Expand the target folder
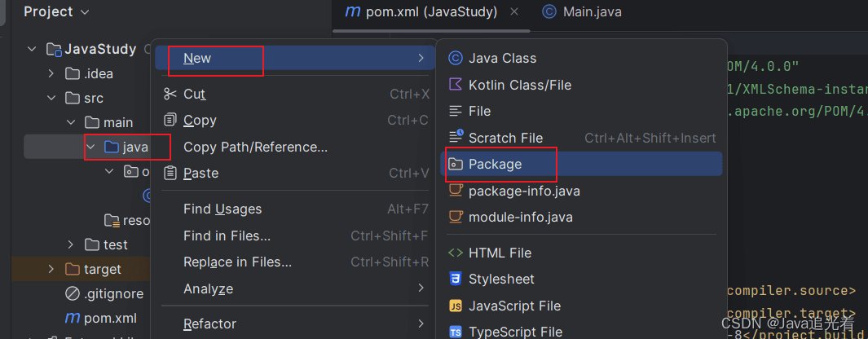The height and width of the screenshot is (339, 868). pos(51,269)
